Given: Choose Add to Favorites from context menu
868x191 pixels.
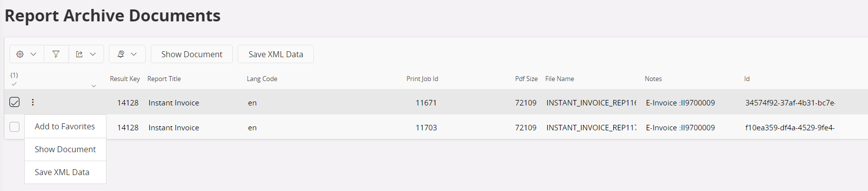Looking at the screenshot, I should (x=65, y=126).
